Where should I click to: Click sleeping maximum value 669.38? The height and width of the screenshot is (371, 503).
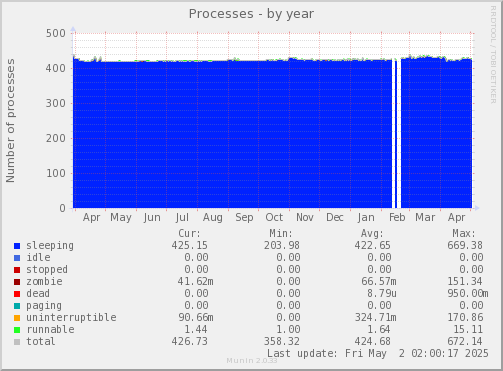point(465,245)
